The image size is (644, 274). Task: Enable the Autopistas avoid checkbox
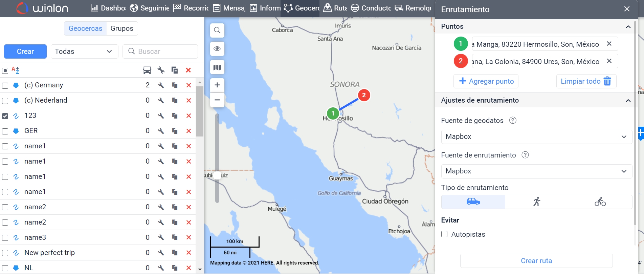[x=444, y=234]
